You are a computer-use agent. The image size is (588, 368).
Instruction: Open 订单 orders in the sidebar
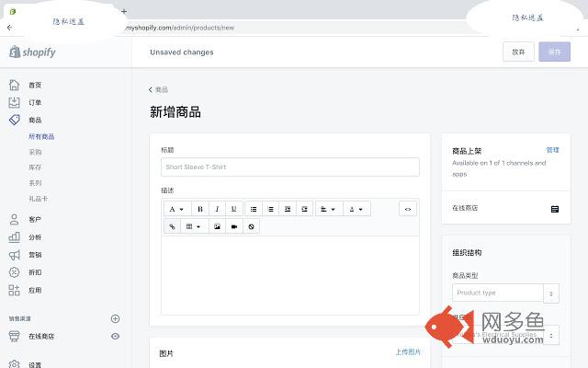(35, 102)
